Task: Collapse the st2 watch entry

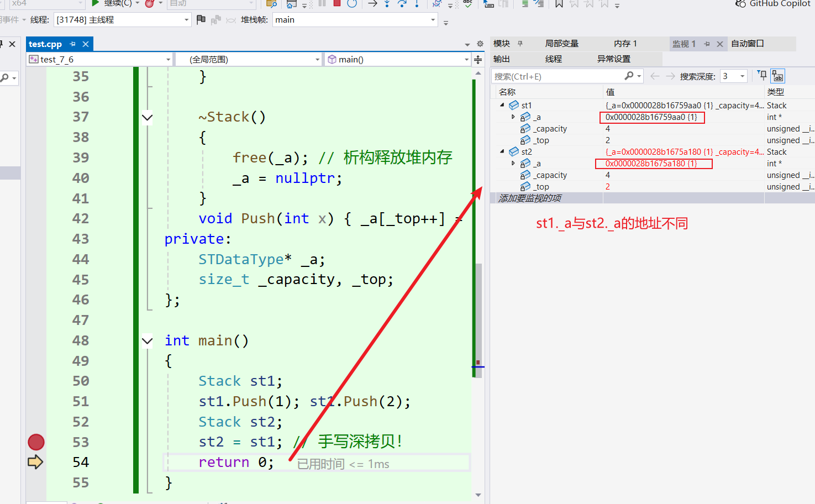Action: 502,151
